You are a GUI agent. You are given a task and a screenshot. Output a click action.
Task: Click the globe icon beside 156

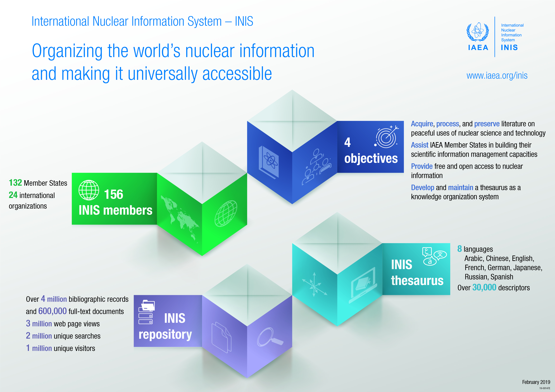pos(89,190)
